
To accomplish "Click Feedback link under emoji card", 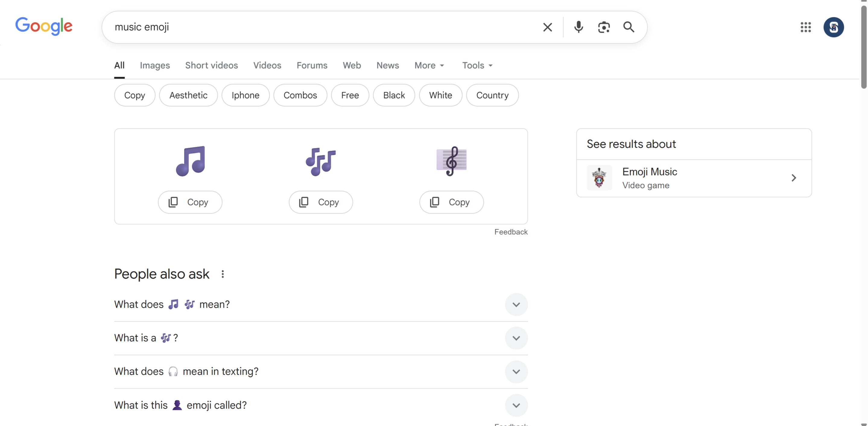I will tap(511, 232).
